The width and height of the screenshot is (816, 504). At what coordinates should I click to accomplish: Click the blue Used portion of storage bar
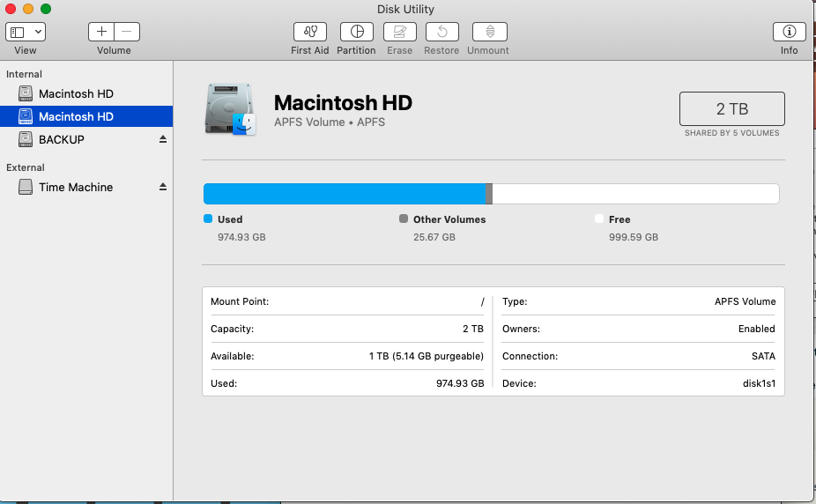tap(345, 194)
